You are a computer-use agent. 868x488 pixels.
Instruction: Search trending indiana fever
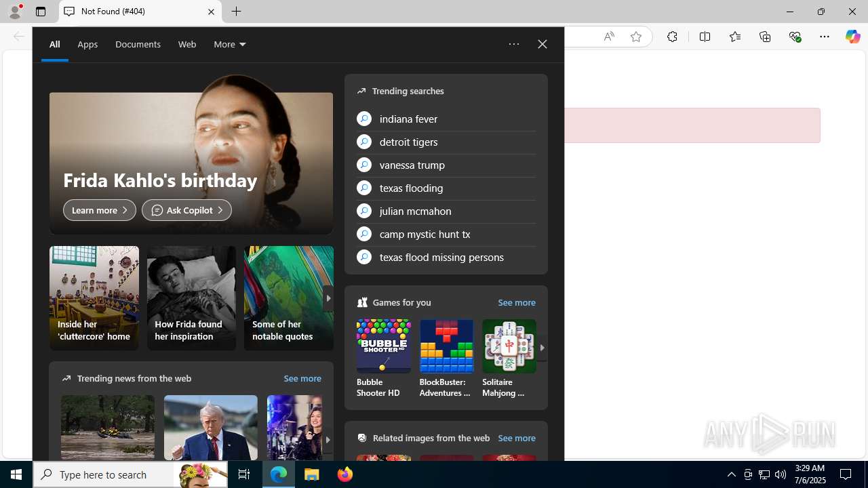point(446,119)
